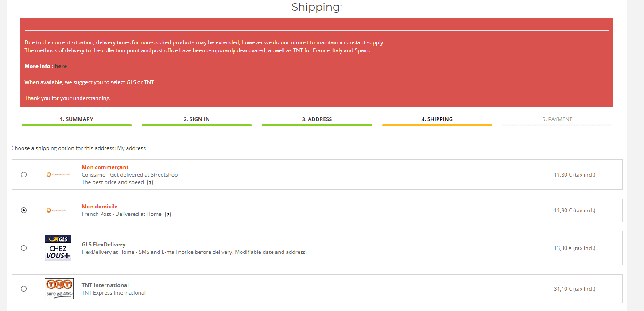
Task: Click the TNT sure we can logo
Action: tap(59, 289)
